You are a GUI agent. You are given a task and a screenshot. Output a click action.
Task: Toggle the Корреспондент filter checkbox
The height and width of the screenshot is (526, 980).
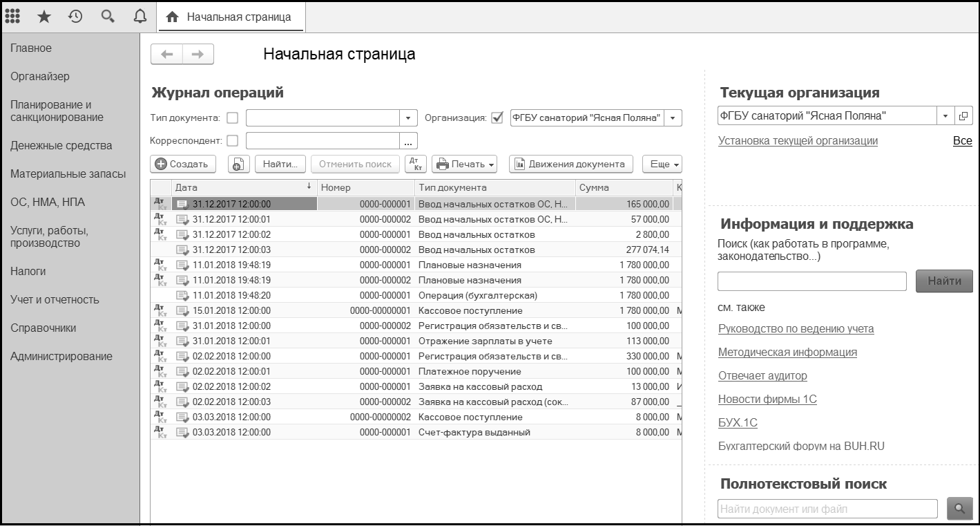pos(233,140)
